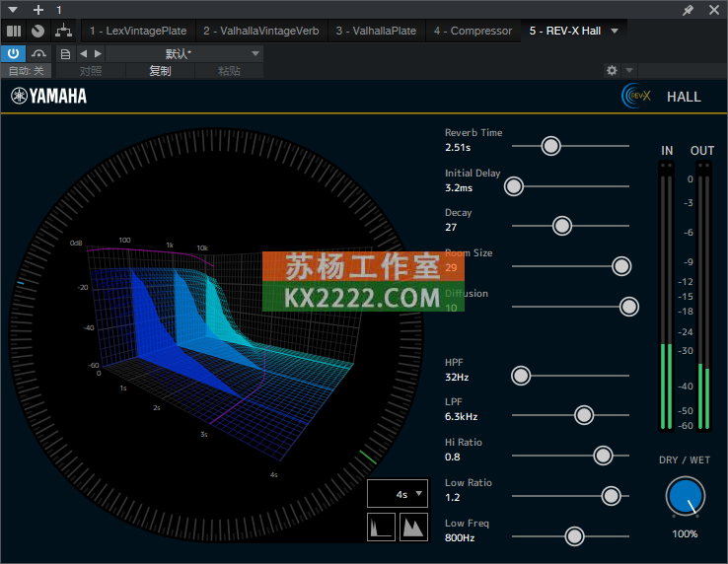The image size is (728, 564).
Task: Open the preset file icon
Action: coord(65,54)
